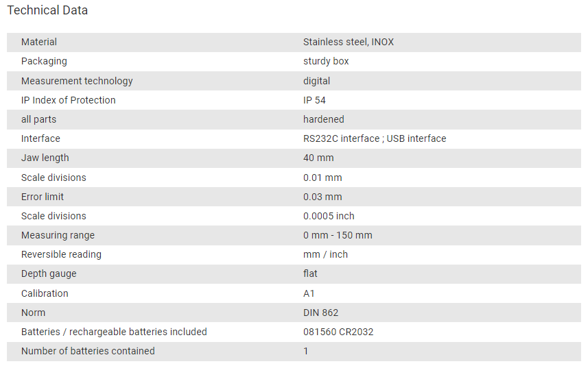Select the Number of batteries contained label

[88, 351]
